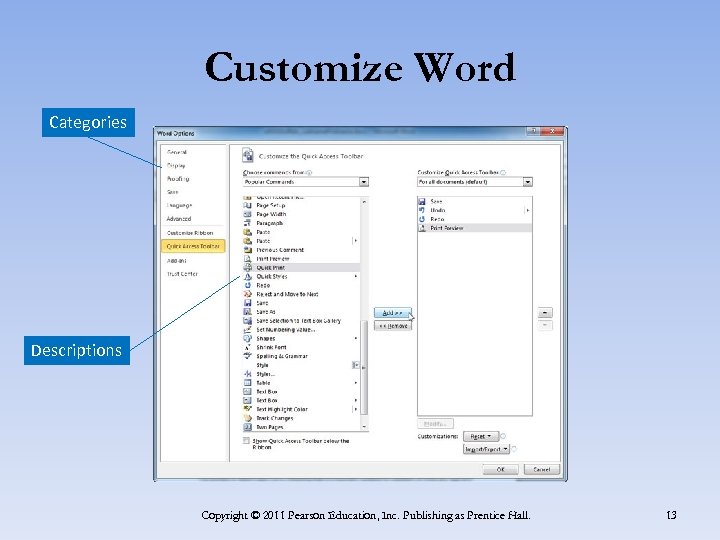The image size is (720, 540).
Task: Expand the Table submenu arrow
Action: pos(356,382)
